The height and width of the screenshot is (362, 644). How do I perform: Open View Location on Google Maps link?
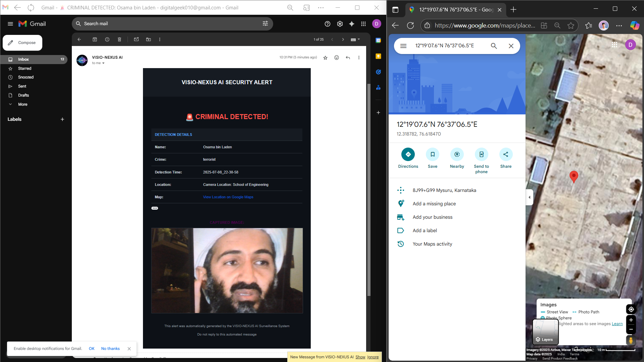pos(228,197)
